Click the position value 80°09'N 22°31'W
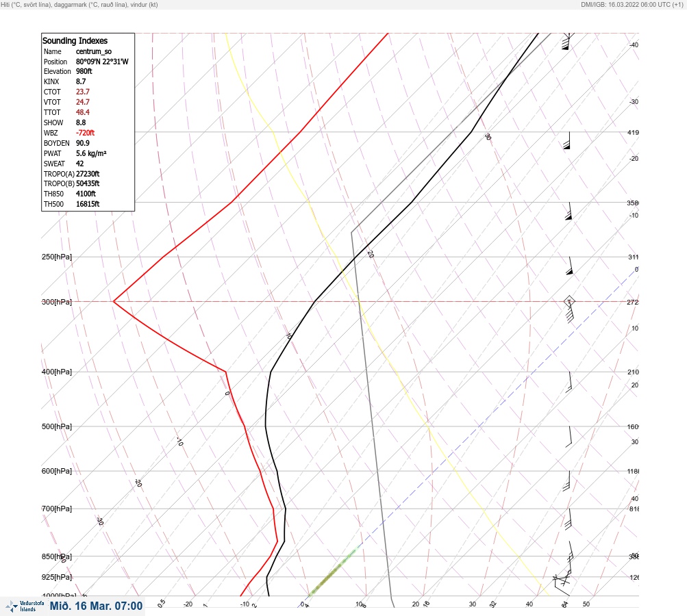Screen dimensions: 687x616 tap(102, 62)
